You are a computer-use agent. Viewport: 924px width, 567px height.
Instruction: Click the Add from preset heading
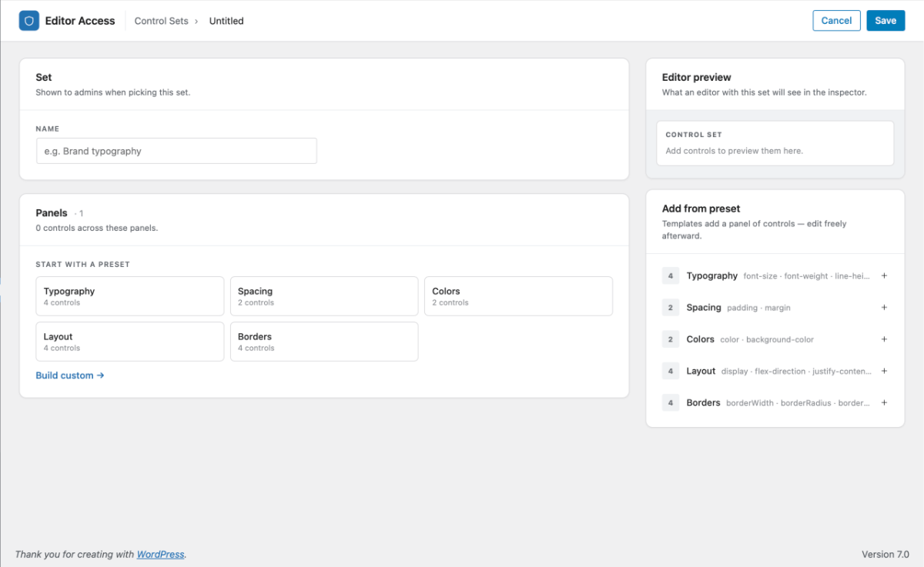[x=701, y=208]
